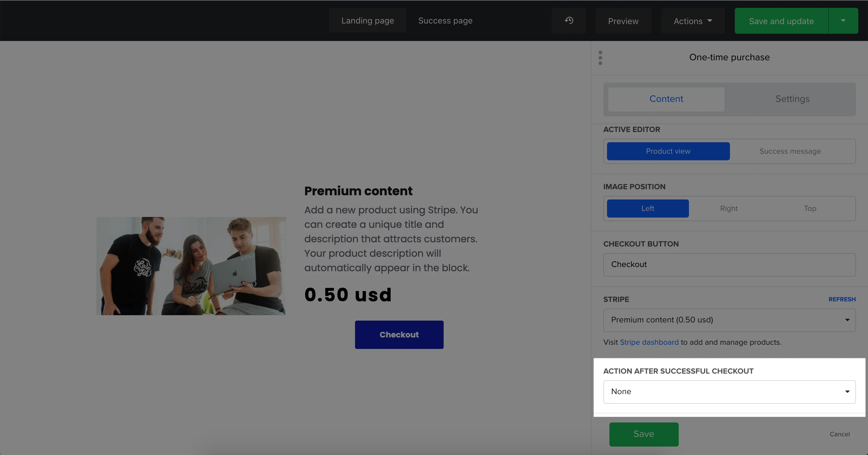Open the Settings tab
Viewport: 868px width, 455px height.
click(792, 99)
